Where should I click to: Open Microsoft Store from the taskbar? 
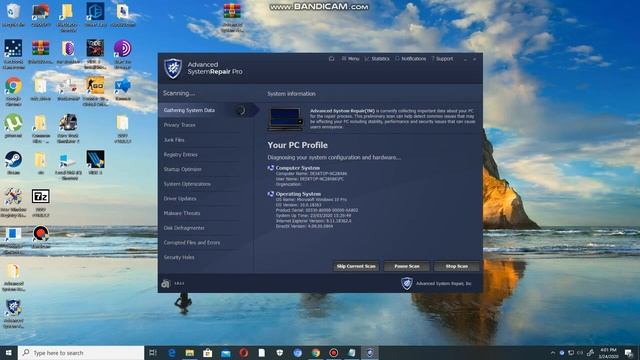[x=208, y=353]
